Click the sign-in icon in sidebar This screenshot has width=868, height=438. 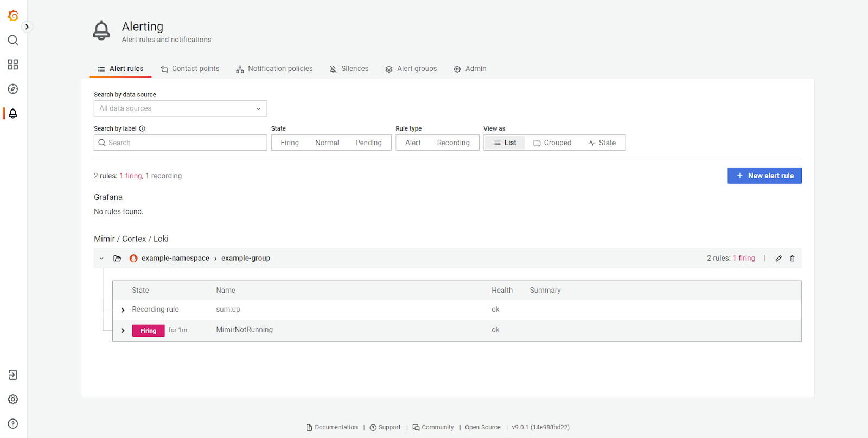(x=13, y=375)
